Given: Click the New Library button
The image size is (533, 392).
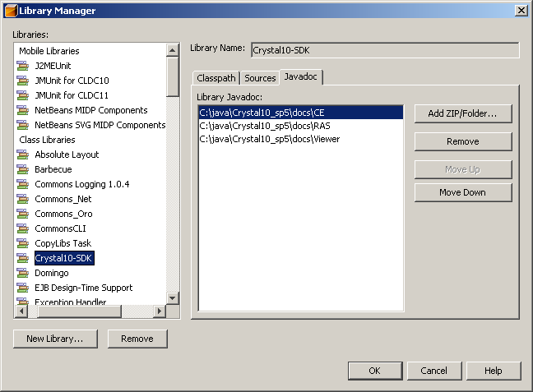Looking at the screenshot, I should (55, 339).
